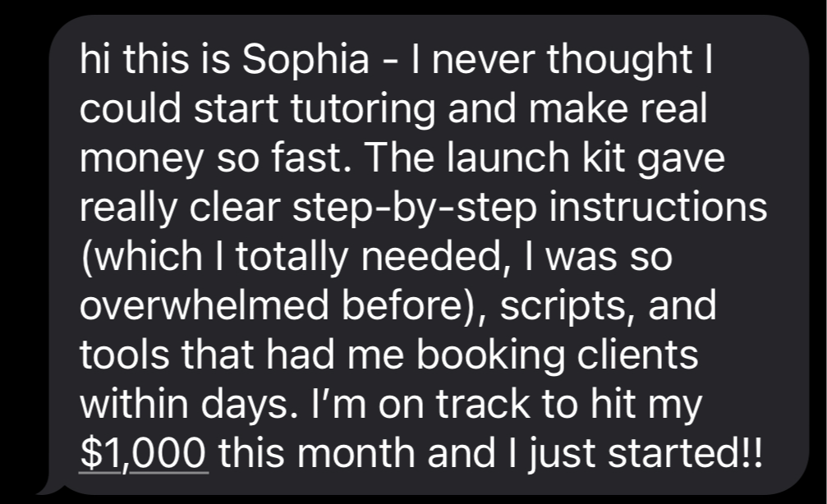Viewport: 827px width, 504px height.
Task: Click the words 'on track' in the message
Action: (453, 405)
